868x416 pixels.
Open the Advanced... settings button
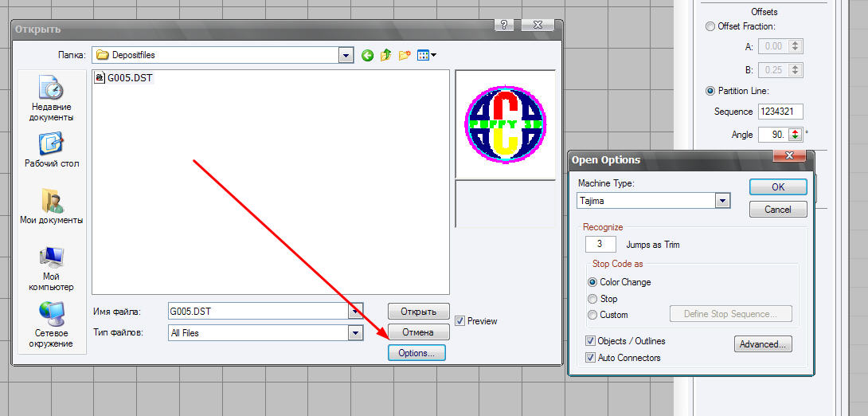pos(763,344)
